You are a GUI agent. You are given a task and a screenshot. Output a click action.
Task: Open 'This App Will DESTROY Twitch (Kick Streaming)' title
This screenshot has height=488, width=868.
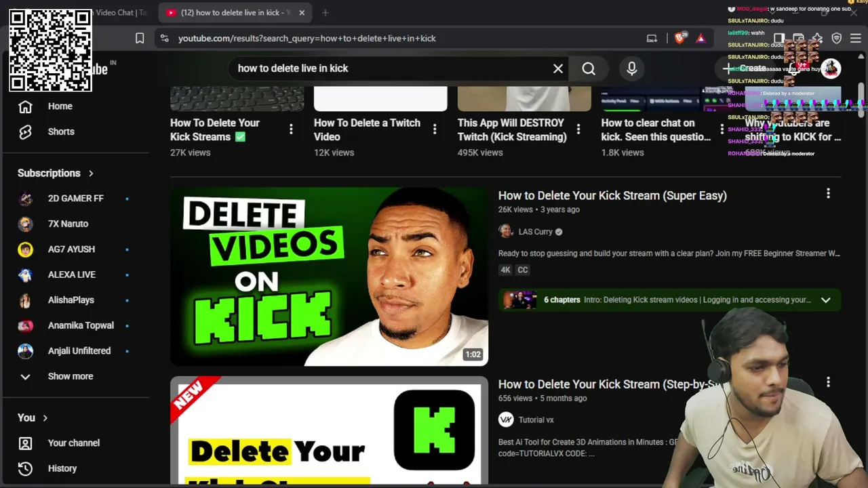[512, 129]
